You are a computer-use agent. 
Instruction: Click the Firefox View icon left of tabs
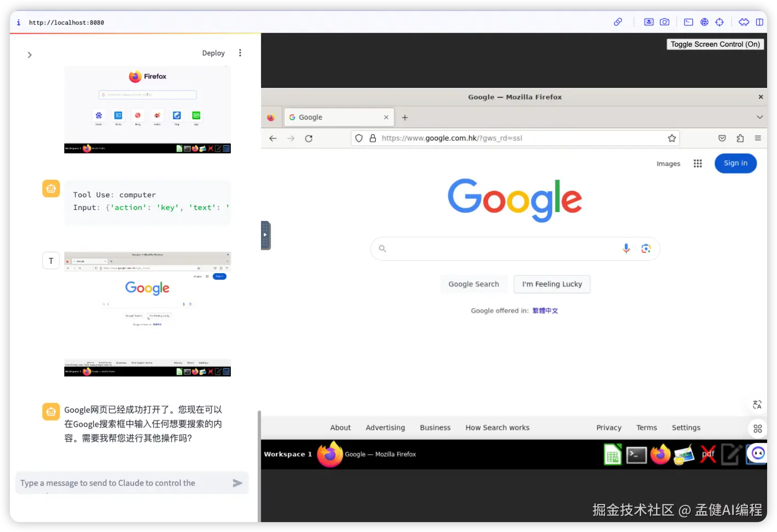[271, 118]
